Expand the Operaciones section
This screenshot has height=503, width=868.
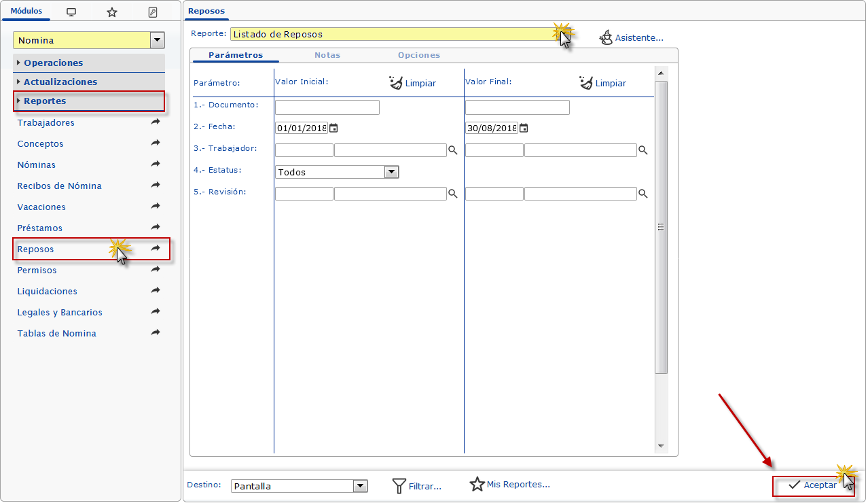[53, 63]
